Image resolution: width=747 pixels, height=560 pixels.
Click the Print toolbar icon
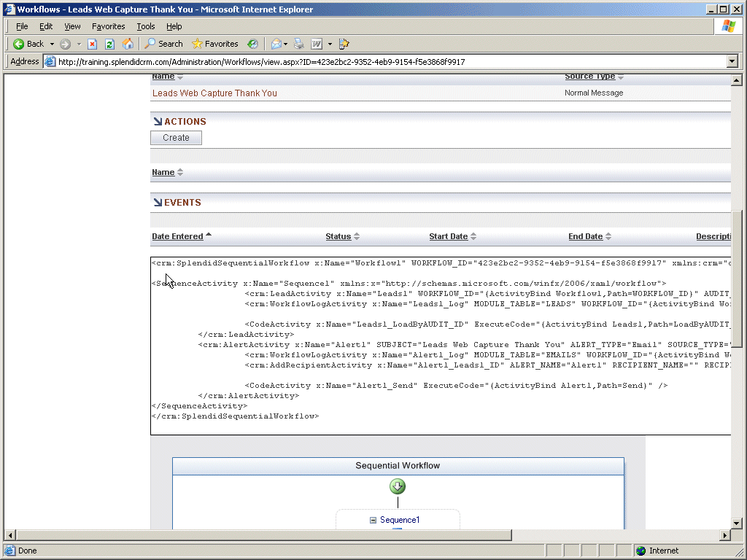298,44
